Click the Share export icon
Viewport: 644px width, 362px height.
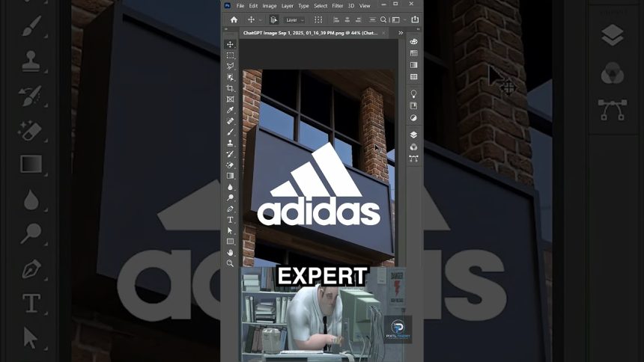[x=415, y=19]
